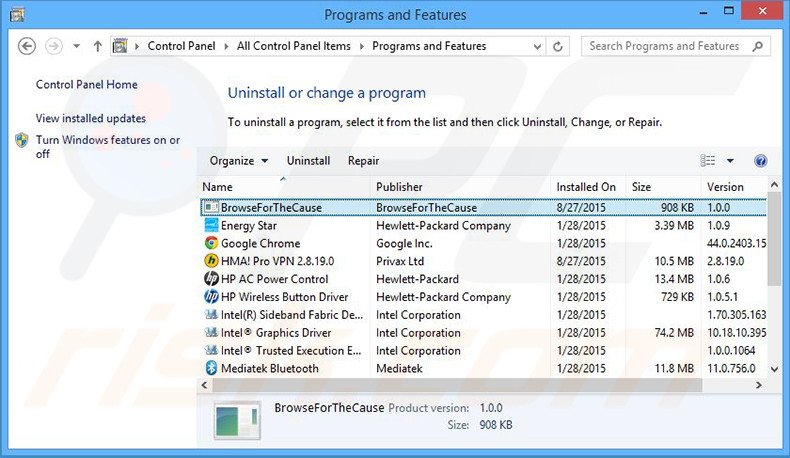Minimize the Programs and Features window
The width and height of the screenshot is (790, 458).
click(703, 12)
